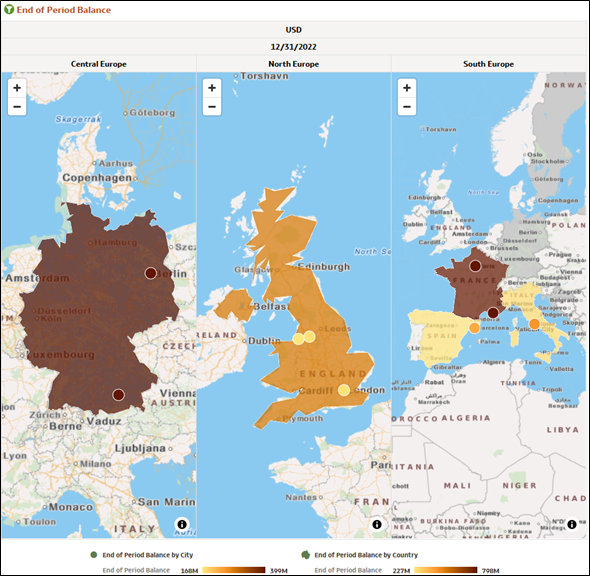Open info icon on South Europe map
The height and width of the screenshot is (576, 590).
coord(572,524)
